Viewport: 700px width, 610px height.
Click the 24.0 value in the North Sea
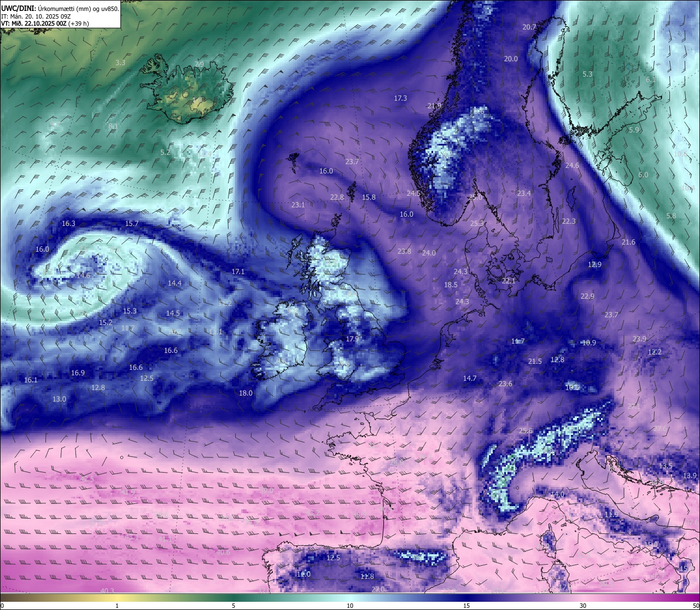click(429, 253)
